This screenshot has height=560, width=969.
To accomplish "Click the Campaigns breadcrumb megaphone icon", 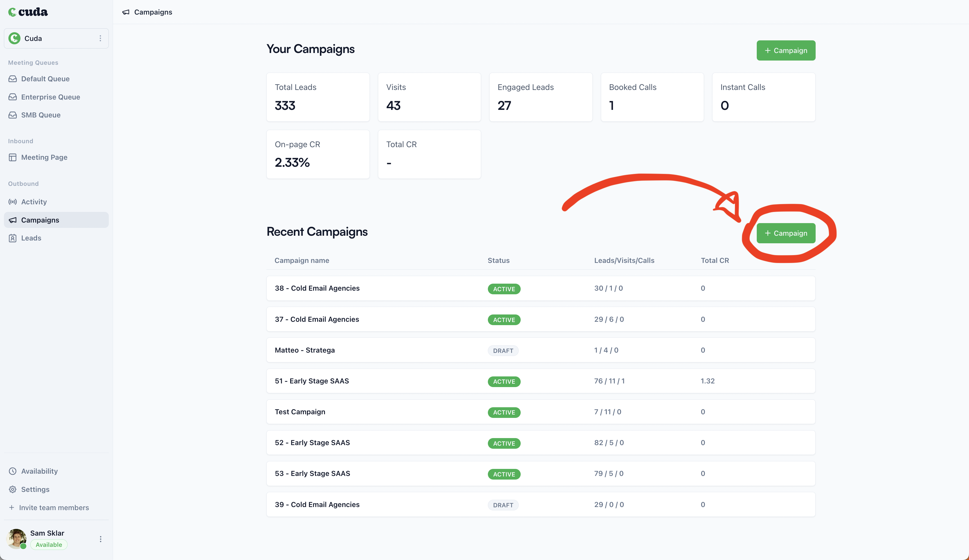I will [126, 12].
